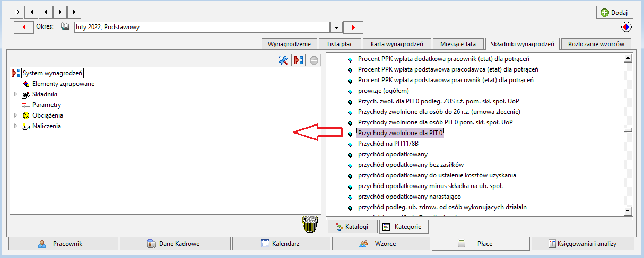
Task: Click the red-blue round icon under Dodaj
Action: 626,27
